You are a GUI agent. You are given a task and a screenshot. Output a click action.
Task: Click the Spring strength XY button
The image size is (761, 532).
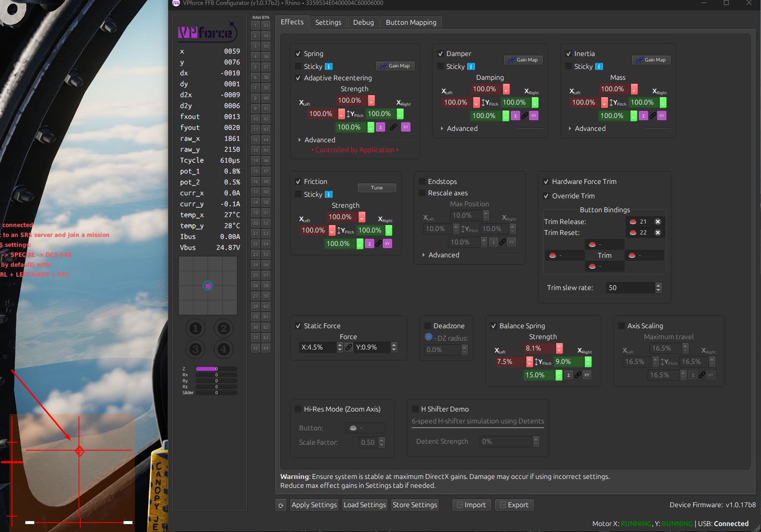(406, 127)
